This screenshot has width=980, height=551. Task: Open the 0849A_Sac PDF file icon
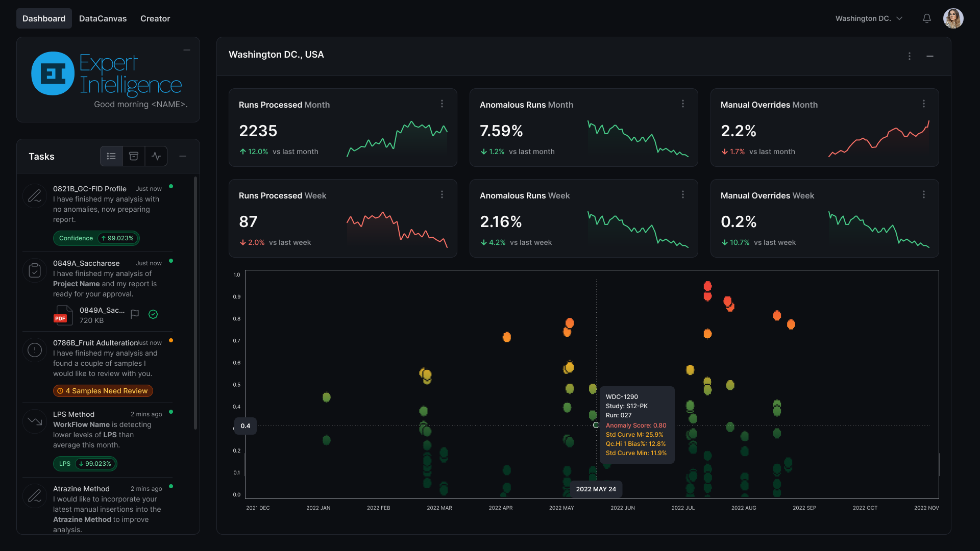point(63,315)
